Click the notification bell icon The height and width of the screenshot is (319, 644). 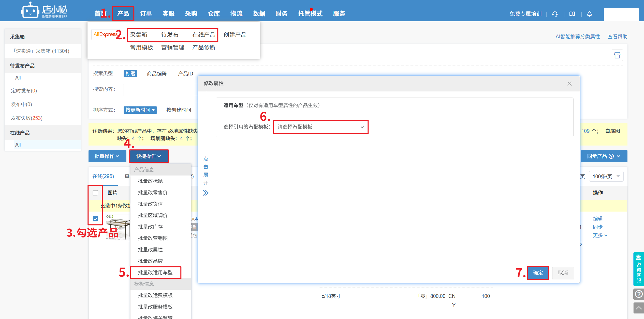tap(589, 14)
